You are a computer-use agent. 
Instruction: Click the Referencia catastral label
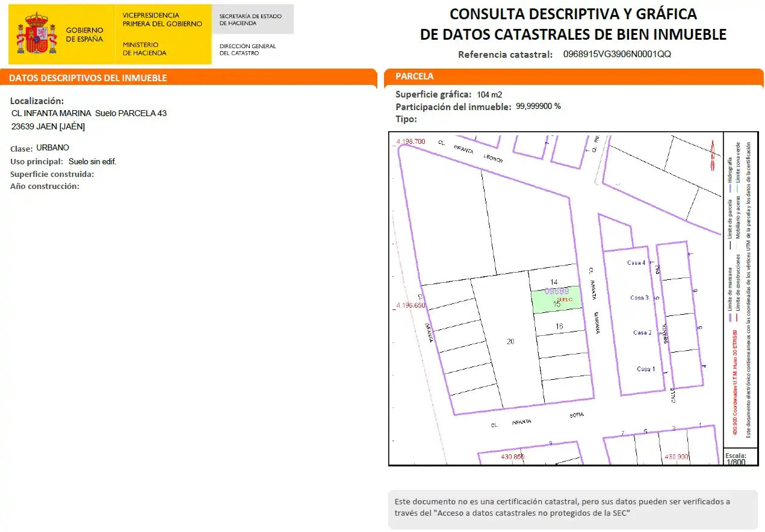[506, 54]
